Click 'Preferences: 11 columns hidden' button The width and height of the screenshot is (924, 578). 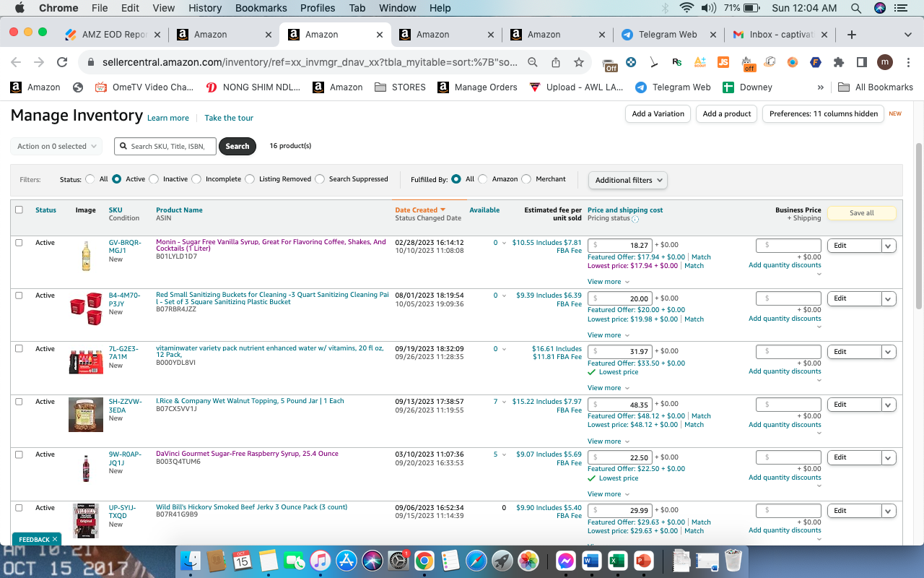tap(824, 113)
